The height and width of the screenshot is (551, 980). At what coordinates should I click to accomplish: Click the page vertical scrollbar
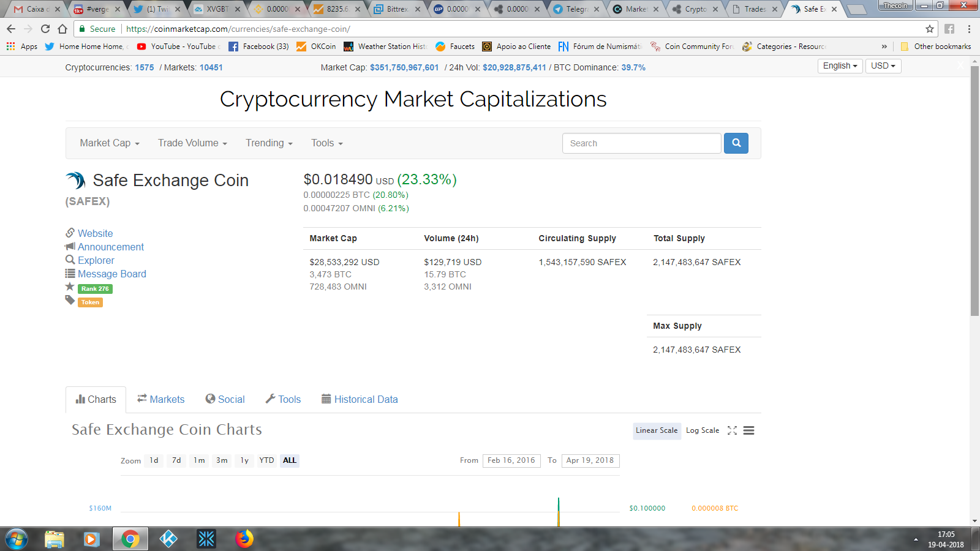tap(974, 191)
